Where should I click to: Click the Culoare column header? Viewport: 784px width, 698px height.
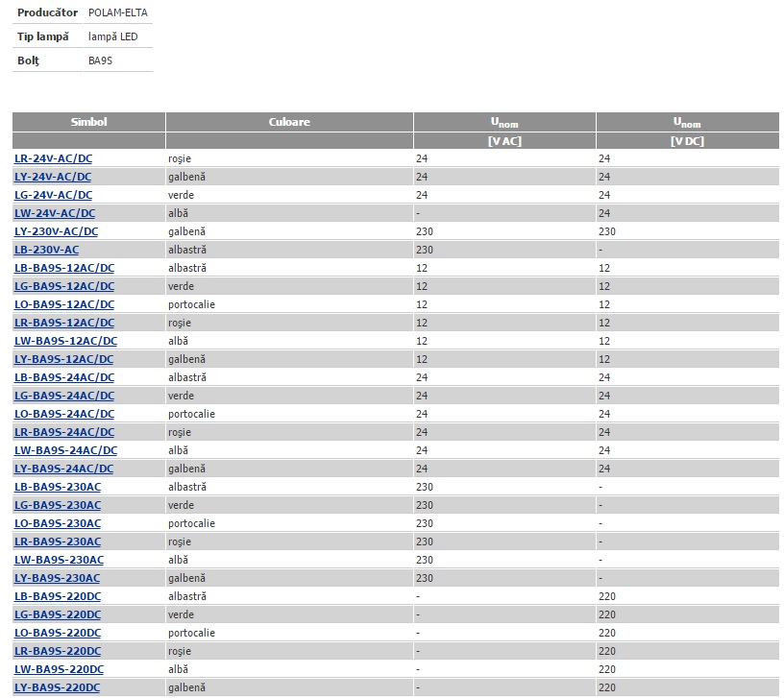coord(289,122)
